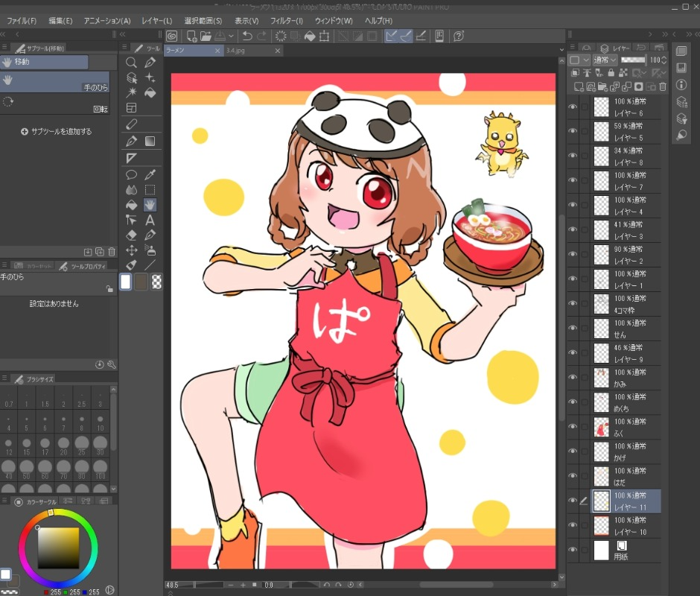Screen dimensions: 700x596
Task: Select the Text tool (A icon)
Action: (150, 220)
